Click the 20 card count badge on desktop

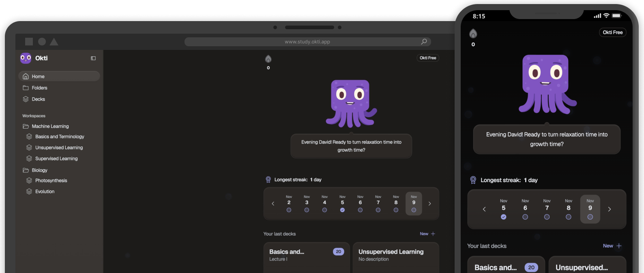[x=339, y=252]
